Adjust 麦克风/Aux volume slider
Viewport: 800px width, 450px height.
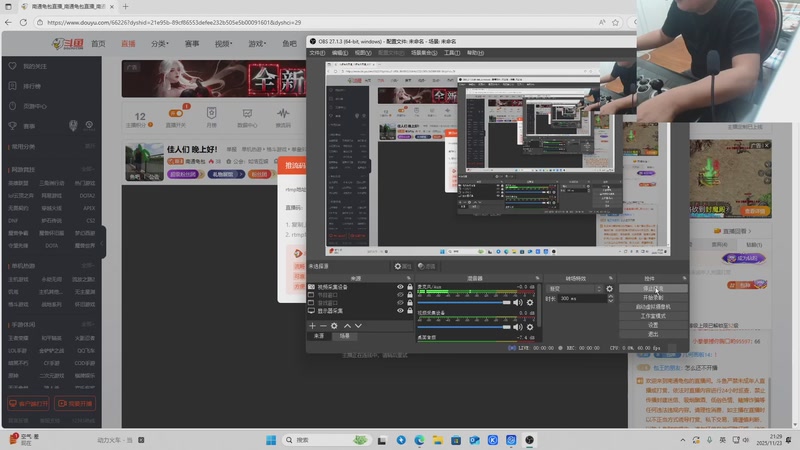click(464, 303)
